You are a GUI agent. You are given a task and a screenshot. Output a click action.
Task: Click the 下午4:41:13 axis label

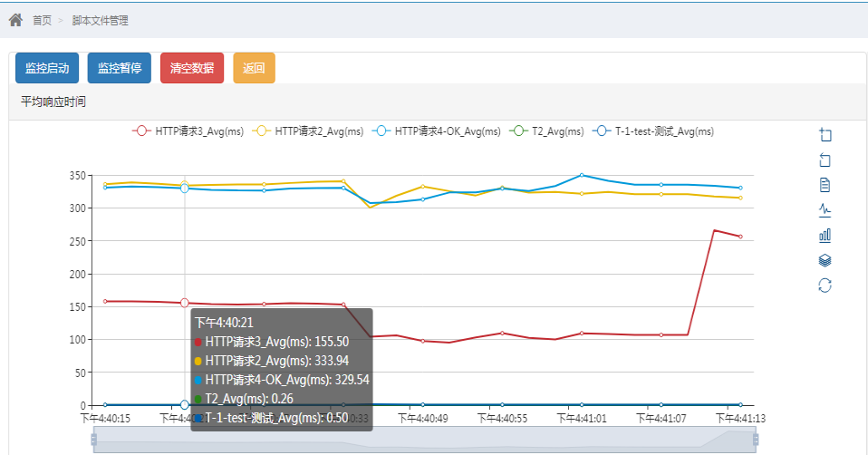point(740,419)
